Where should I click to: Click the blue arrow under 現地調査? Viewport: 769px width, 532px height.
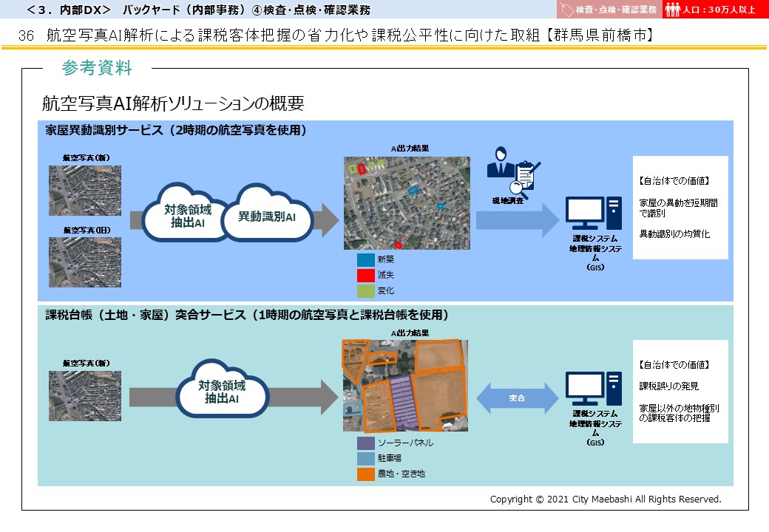click(x=518, y=220)
